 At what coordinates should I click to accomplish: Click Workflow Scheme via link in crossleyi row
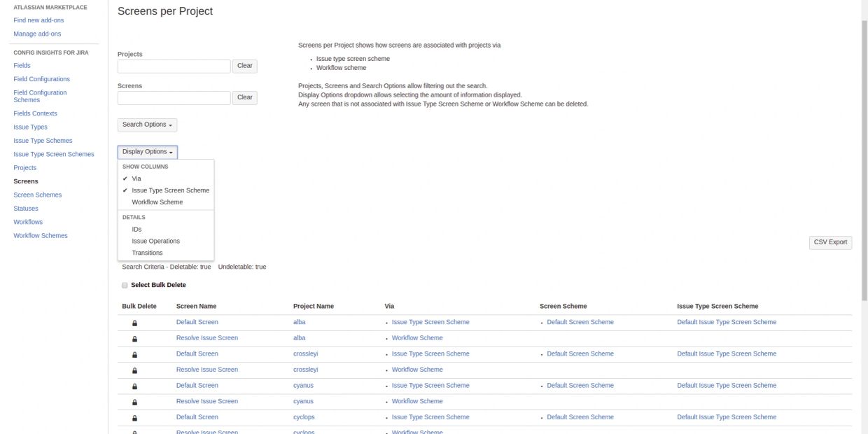pyautogui.click(x=417, y=370)
